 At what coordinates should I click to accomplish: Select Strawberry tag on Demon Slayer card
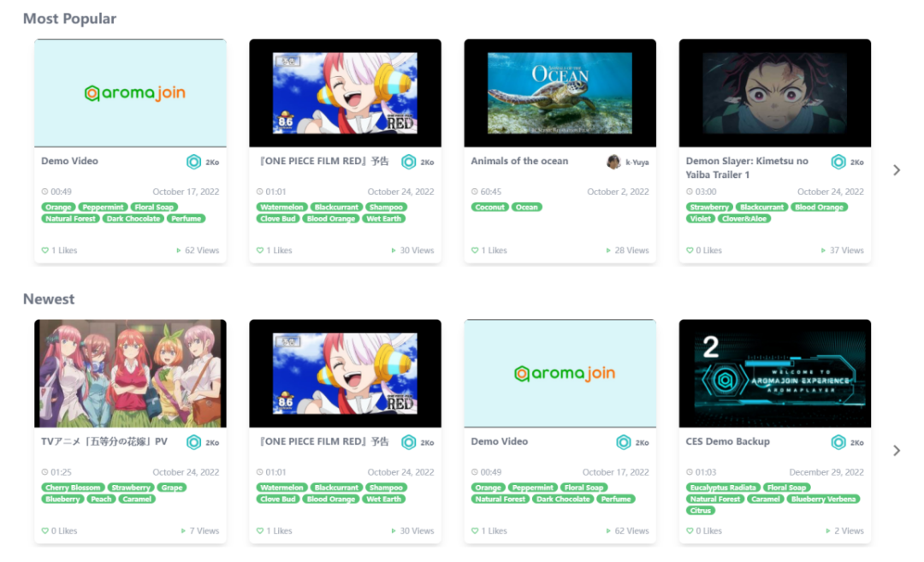click(709, 207)
